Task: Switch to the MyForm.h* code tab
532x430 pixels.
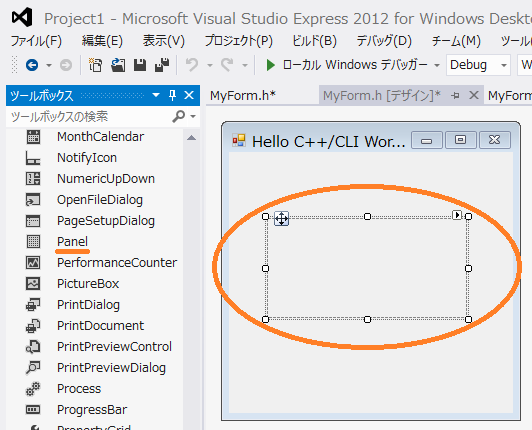Action: point(243,96)
